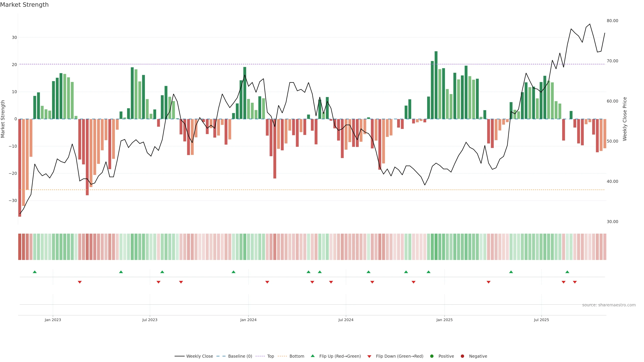Viewport: 644px width, 362px height.
Task: Toggle the Baseline (0) legend entry
Action: point(240,356)
